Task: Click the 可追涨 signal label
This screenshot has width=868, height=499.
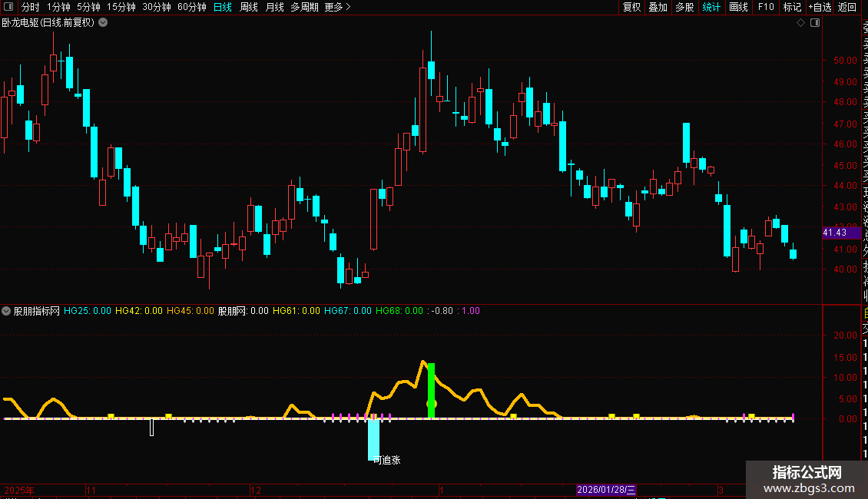Action: click(x=386, y=461)
